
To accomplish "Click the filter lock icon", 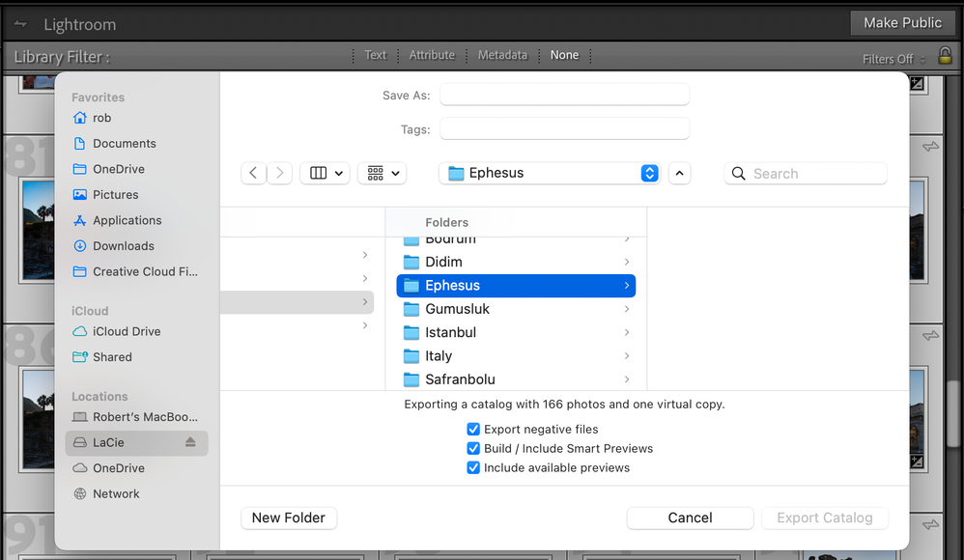I will [945, 56].
